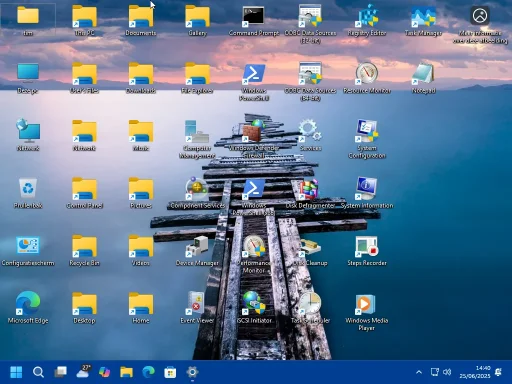Open the weather widget showing 27°
The width and height of the screenshot is (512, 384).
(x=83, y=371)
